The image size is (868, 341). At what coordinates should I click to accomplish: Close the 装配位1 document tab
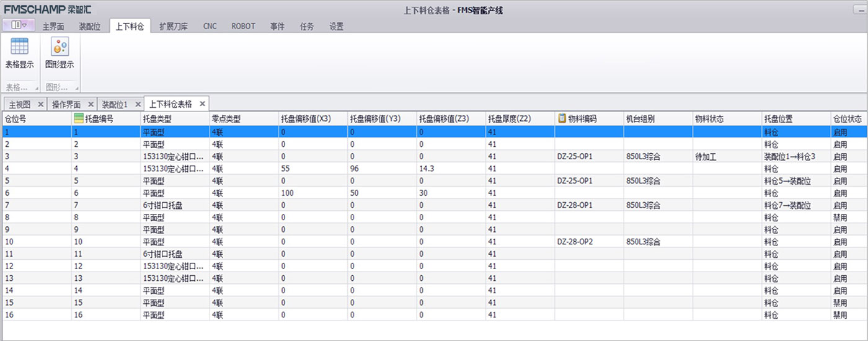coord(137,104)
